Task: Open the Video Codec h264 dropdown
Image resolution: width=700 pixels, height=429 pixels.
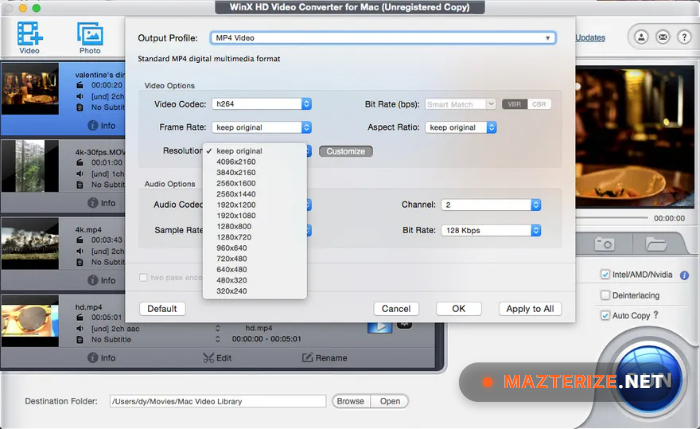Action: click(262, 104)
